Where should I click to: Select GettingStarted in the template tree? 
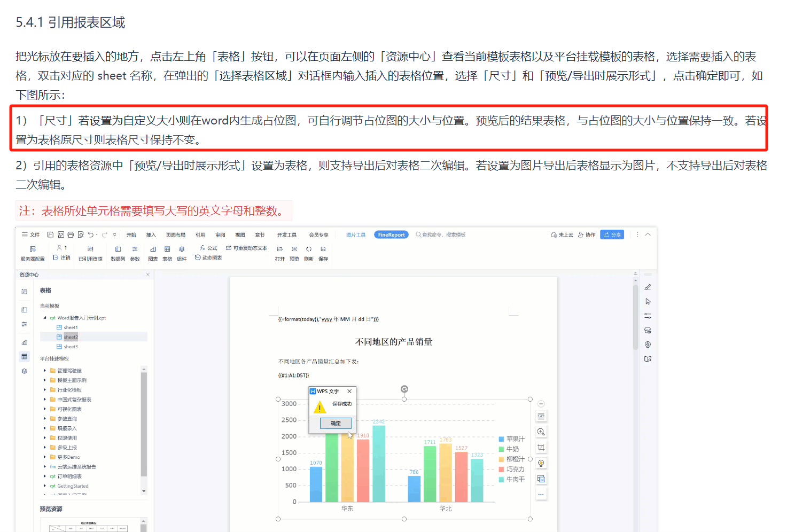73,486
